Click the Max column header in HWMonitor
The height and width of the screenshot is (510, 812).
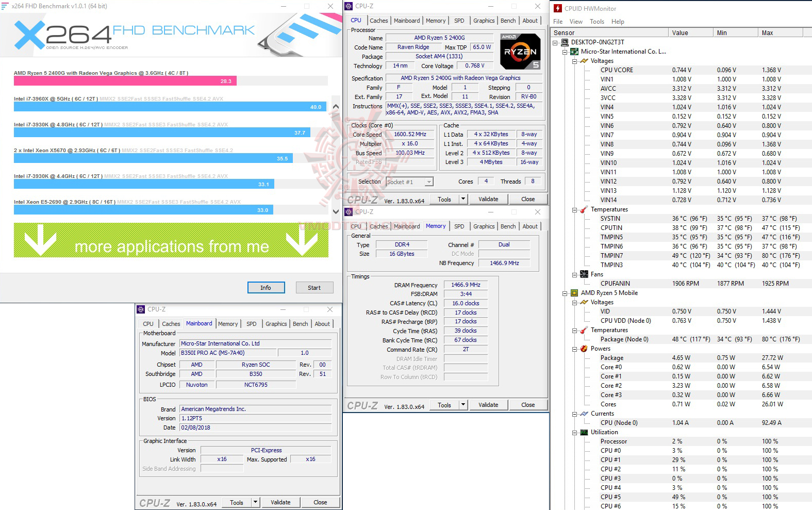click(x=782, y=32)
